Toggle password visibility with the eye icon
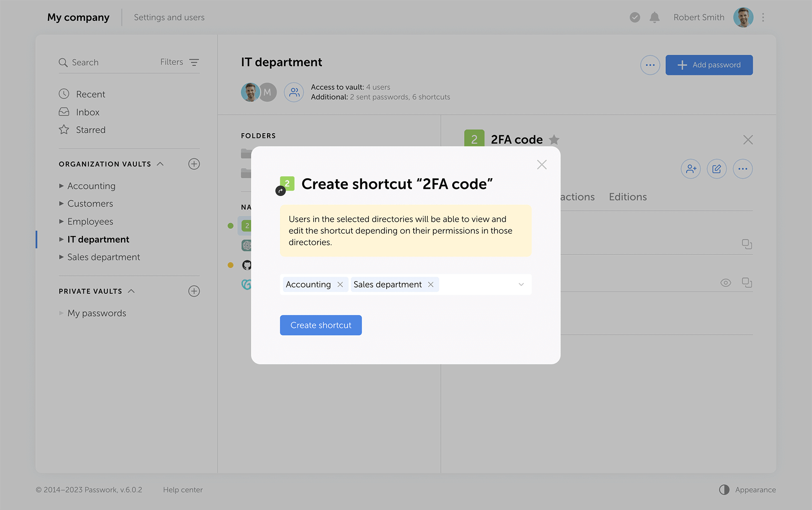This screenshot has height=510, width=812. click(726, 282)
